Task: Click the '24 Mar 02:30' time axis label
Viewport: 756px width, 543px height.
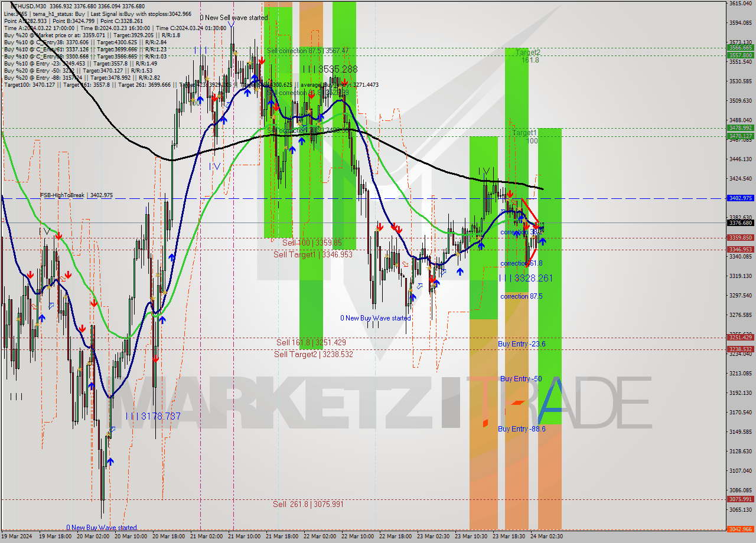Action: [x=547, y=537]
